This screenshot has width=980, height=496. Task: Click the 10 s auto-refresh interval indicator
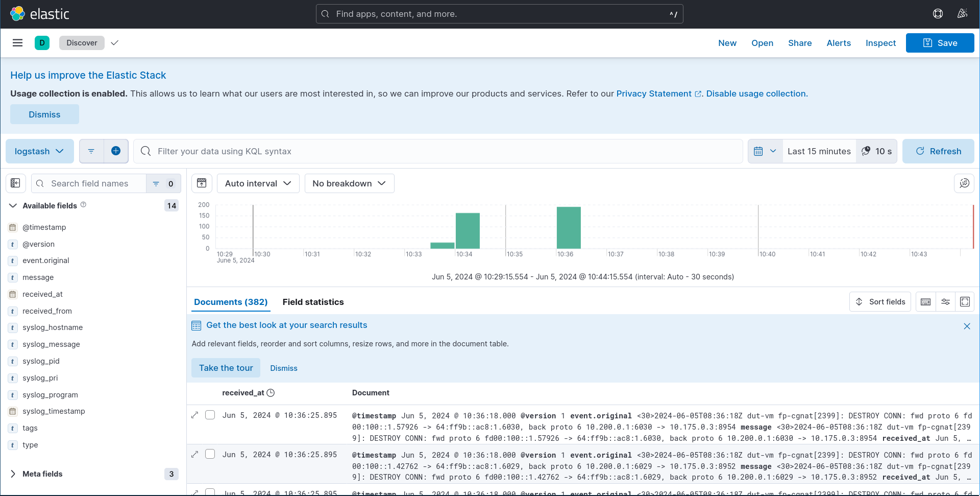coord(876,151)
